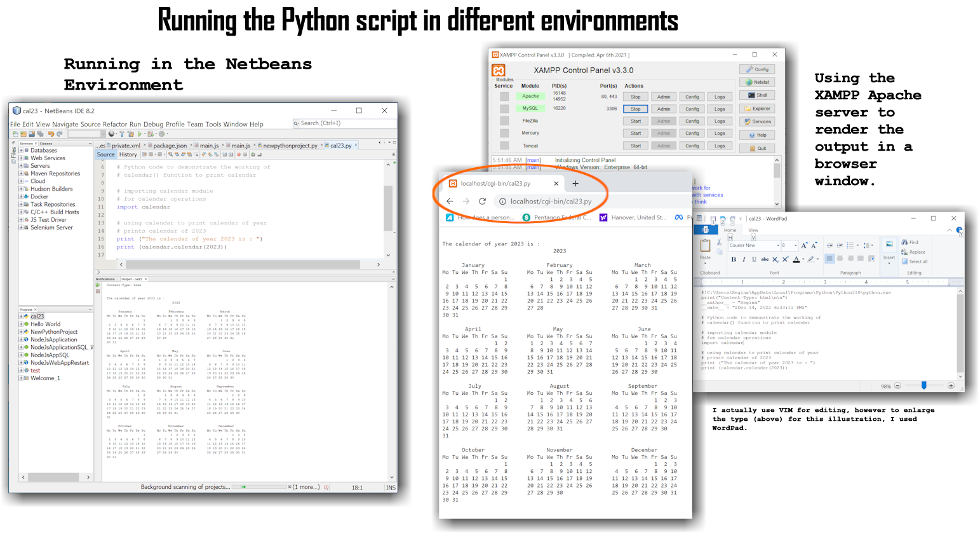Close cal23.py browser tab

click(x=556, y=183)
